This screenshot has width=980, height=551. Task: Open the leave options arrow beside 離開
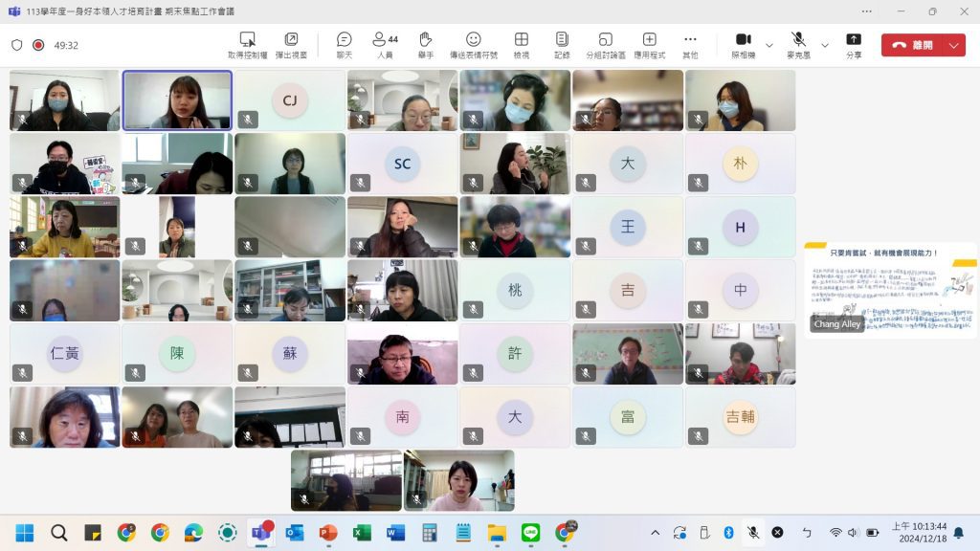[x=953, y=45]
